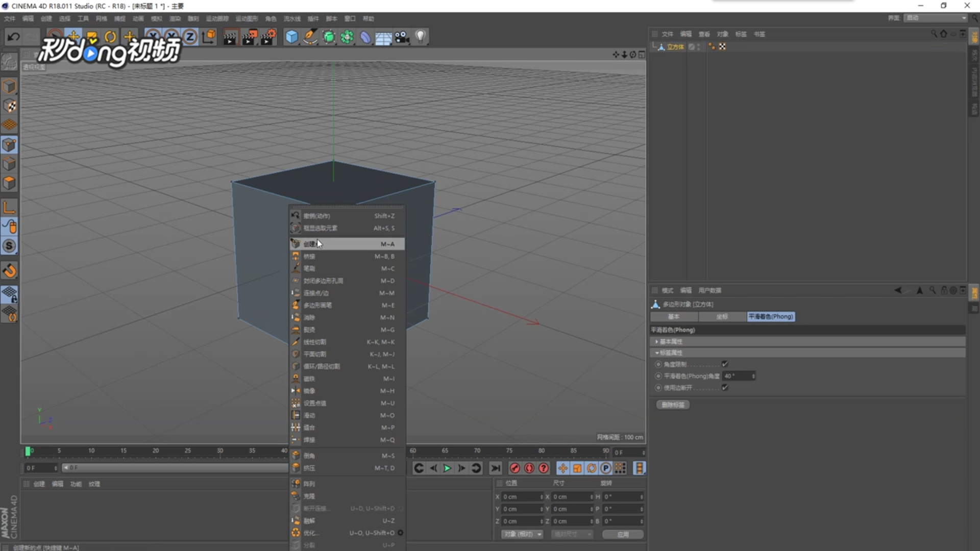The height and width of the screenshot is (551, 980).
Task: Jump to the end of animation
Action: coord(495,468)
